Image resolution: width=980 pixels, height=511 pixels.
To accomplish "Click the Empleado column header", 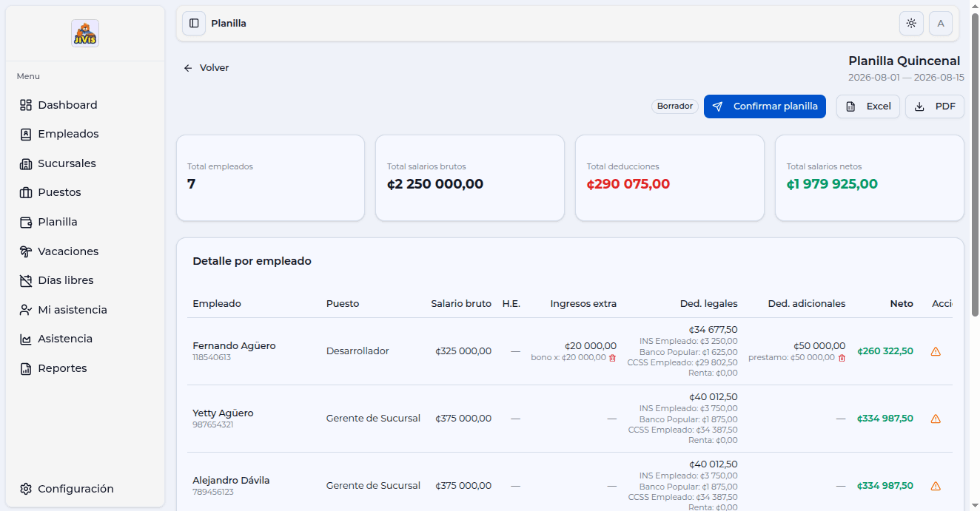I will [x=217, y=304].
